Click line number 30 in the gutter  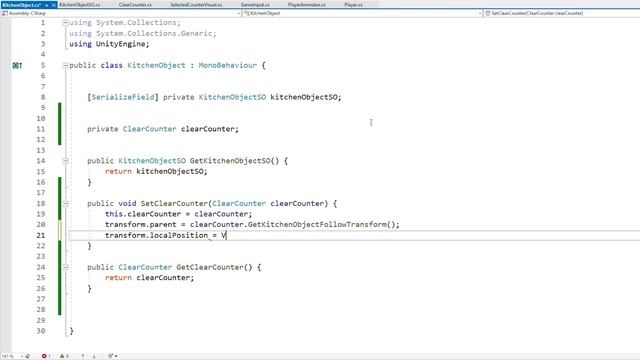(x=41, y=331)
